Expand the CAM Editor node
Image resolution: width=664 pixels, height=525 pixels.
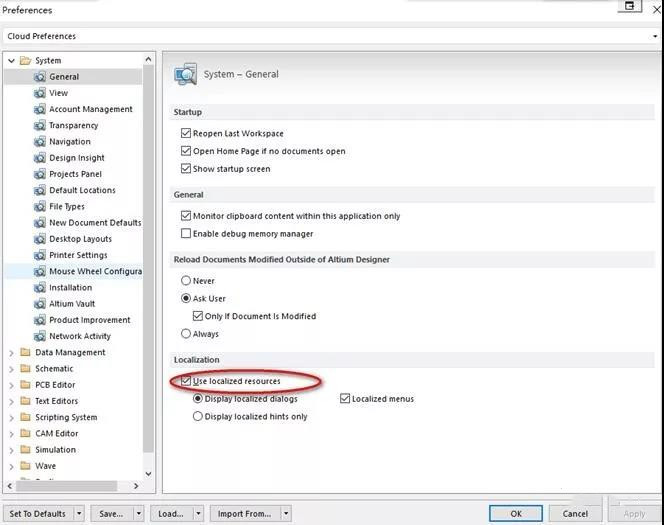(x=11, y=434)
